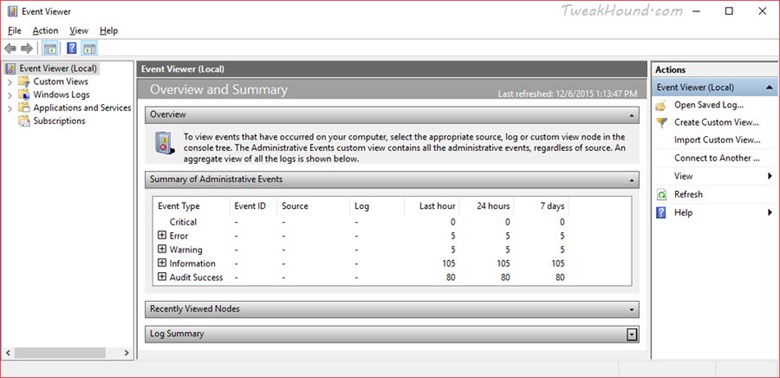Select Import Custom View... action
This screenshot has width=780, height=378.
[717, 140]
